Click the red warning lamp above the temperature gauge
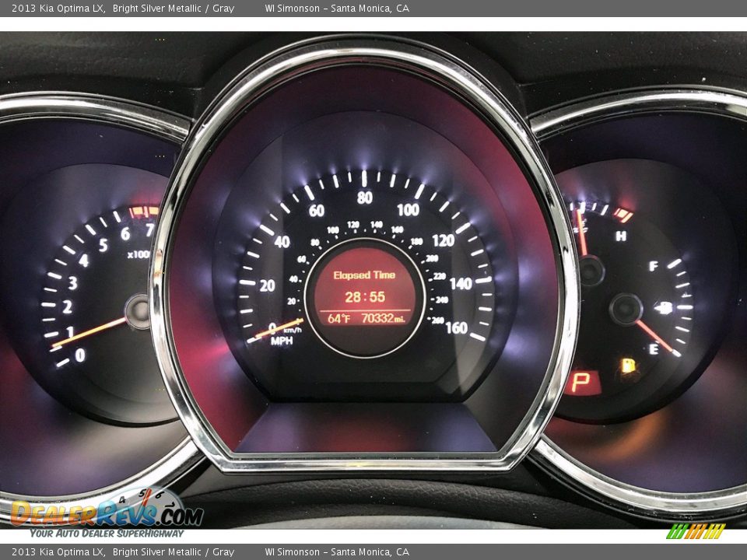Viewport: 747px width, 560px height. [x=622, y=214]
